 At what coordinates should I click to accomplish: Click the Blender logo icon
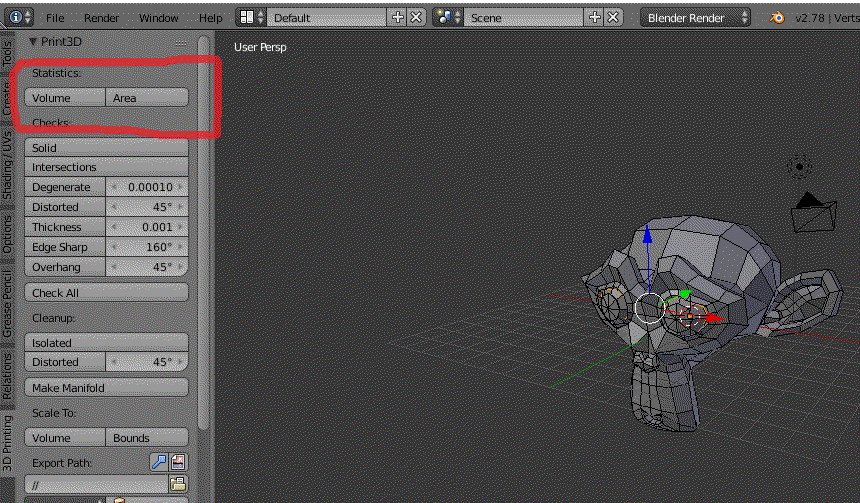point(776,18)
